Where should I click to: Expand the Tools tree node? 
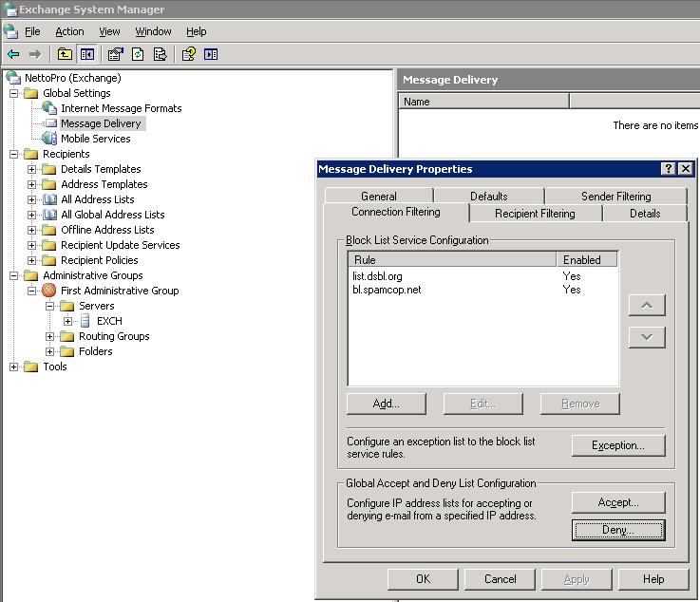pos(14,367)
